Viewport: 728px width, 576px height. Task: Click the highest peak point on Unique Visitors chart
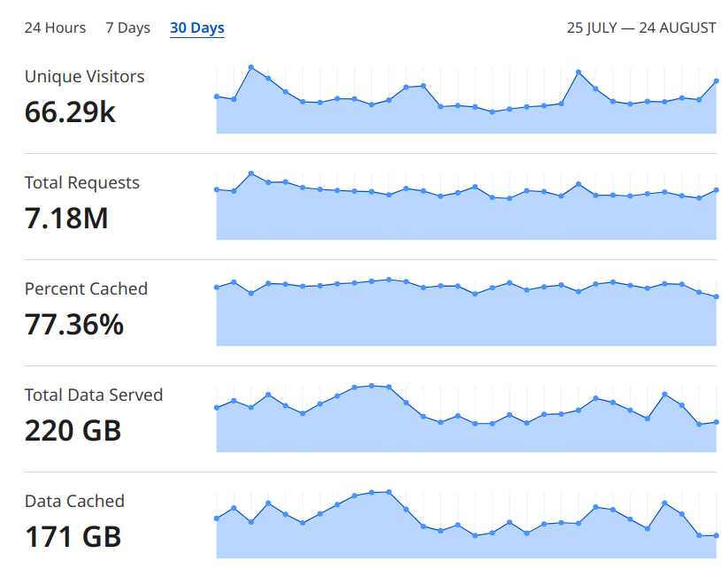pyautogui.click(x=251, y=68)
